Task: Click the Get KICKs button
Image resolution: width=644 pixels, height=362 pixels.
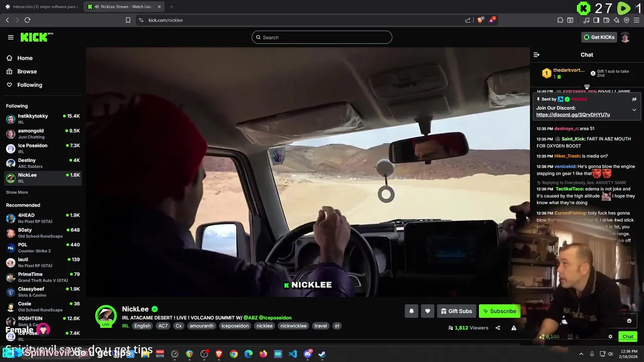Action: click(x=599, y=37)
